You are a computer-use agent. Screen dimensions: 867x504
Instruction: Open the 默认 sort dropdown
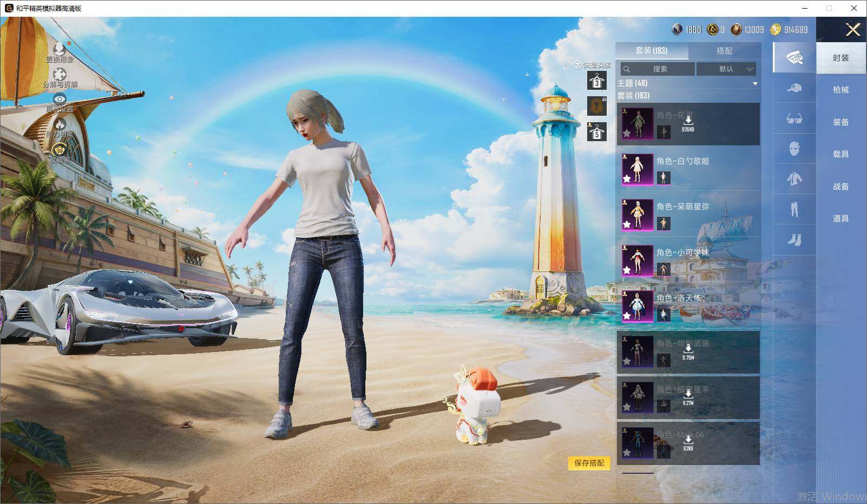click(x=726, y=69)
